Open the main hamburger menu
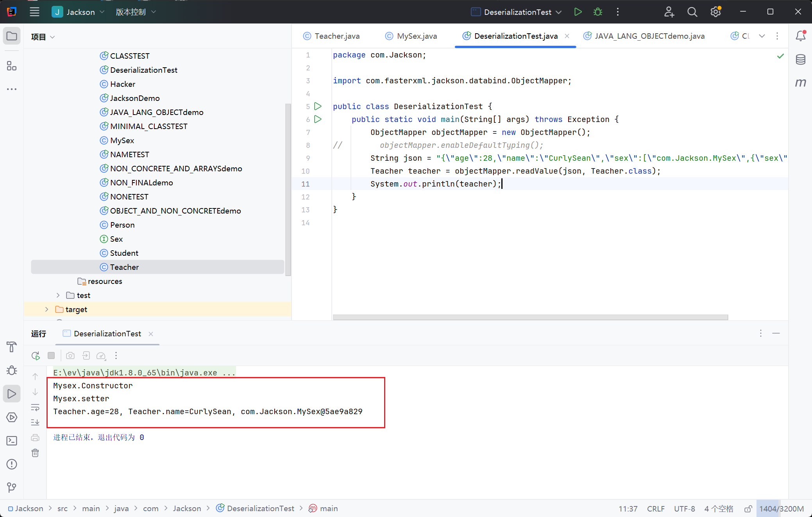The width and height of the screenshot is (812, 517). pos(34,12)
